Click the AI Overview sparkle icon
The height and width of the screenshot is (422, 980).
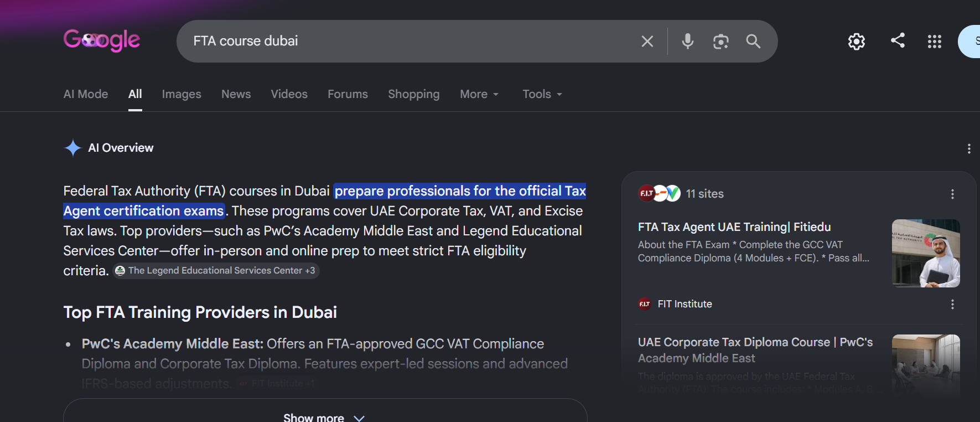72,148
